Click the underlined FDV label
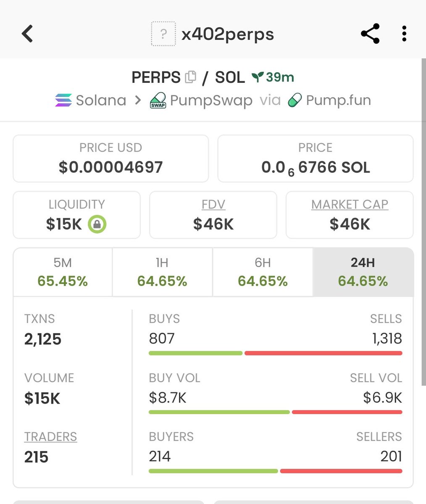 click(x=213, y=205)
